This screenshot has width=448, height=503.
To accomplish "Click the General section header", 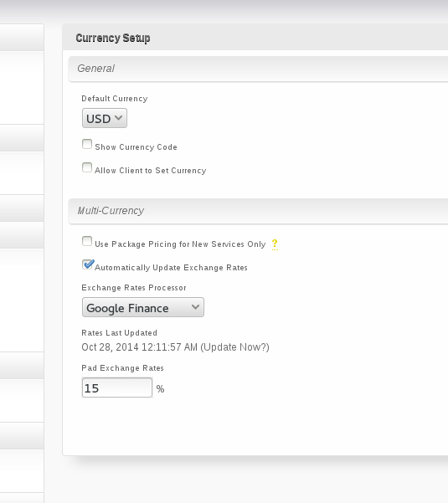I will [x=259, y=69].
